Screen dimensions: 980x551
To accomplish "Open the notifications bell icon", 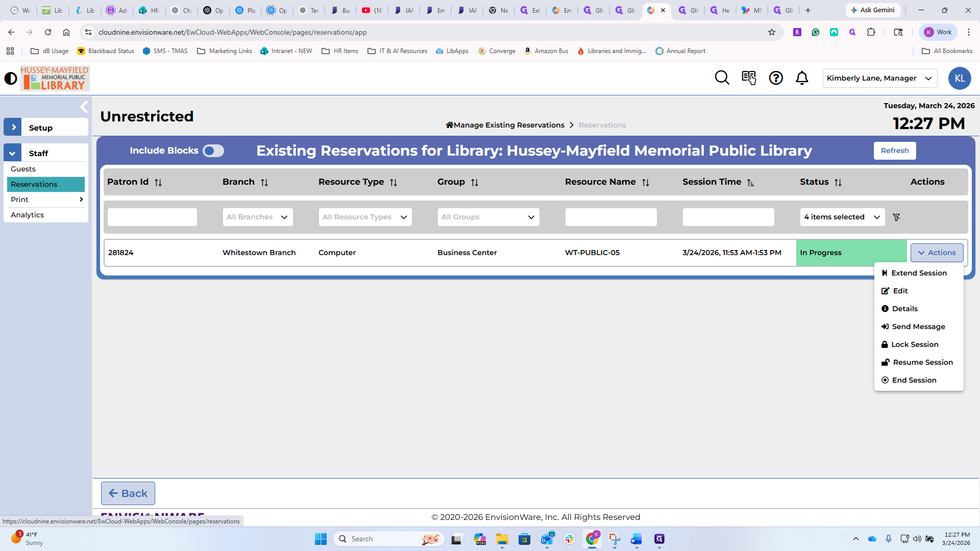I will pyautogui.click(x=802, y=78).
